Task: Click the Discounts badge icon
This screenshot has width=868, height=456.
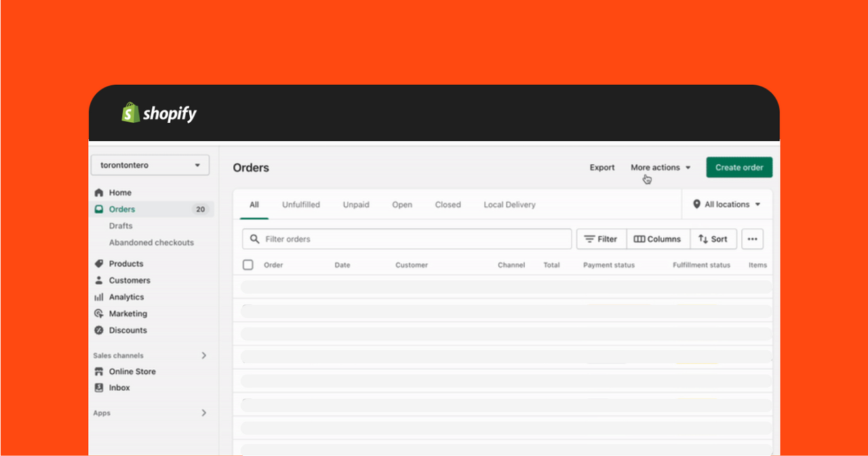Action: 99,330
